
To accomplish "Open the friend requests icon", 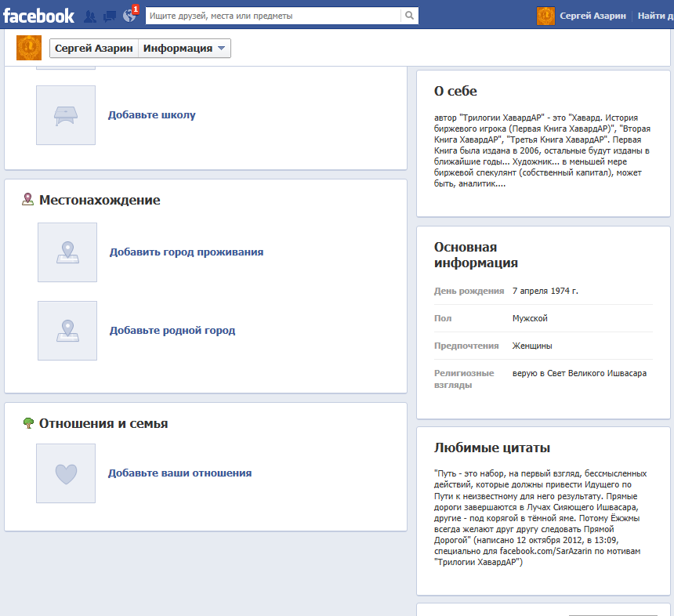I will [90, 16].
